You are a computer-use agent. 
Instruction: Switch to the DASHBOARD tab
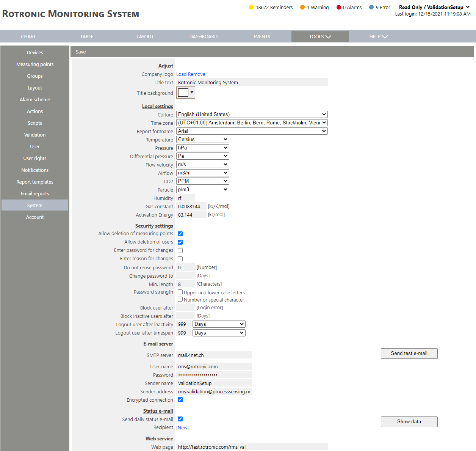coord(204,36)
